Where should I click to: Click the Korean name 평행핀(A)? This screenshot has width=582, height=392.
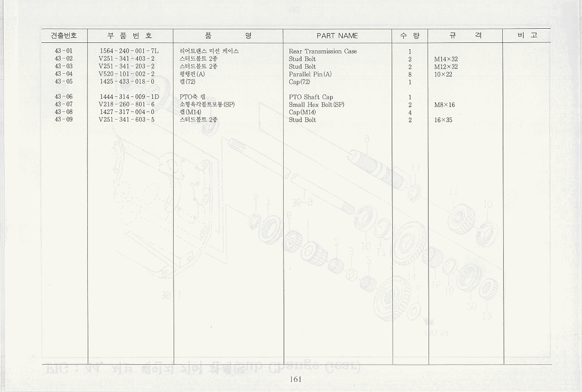192,74
